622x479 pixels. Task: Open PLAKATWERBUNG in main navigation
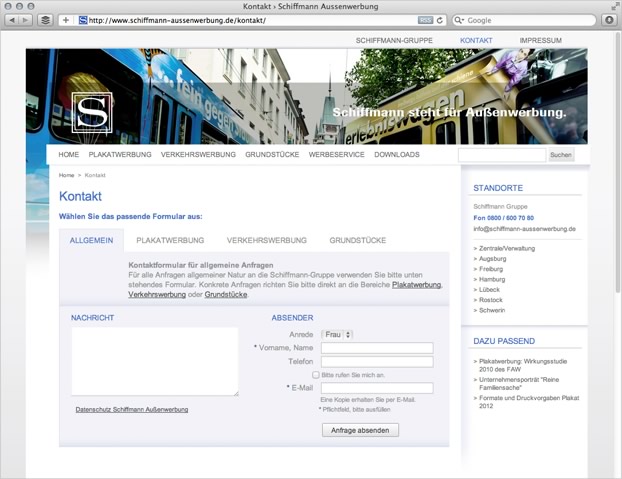coord(120,155)
